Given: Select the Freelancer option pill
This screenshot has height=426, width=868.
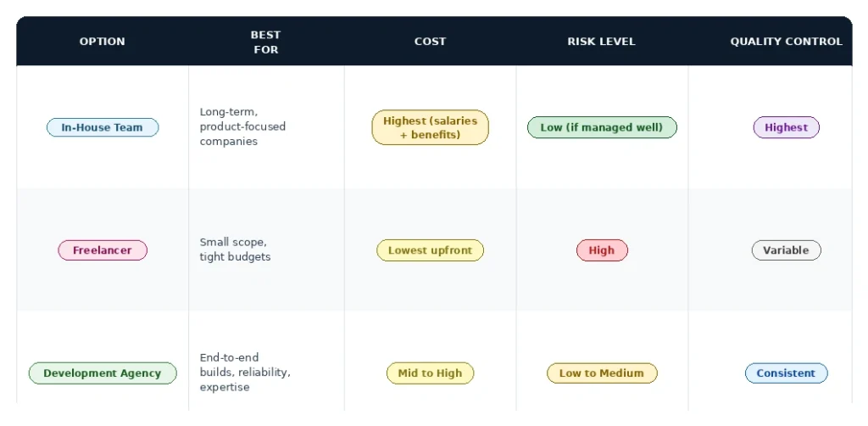Looking at the screenshot, I should pyautogui.click(x=102, y=250).
